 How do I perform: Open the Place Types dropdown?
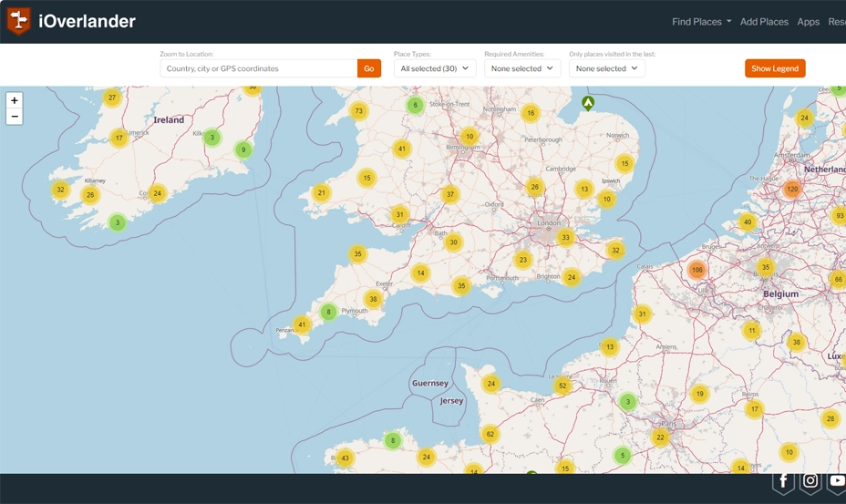(x=435, y=68)
